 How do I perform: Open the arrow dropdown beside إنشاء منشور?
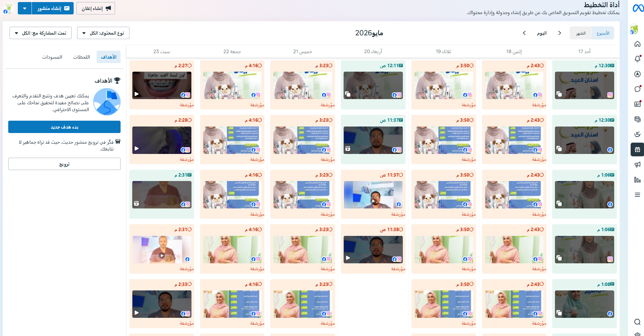(25, 8)
